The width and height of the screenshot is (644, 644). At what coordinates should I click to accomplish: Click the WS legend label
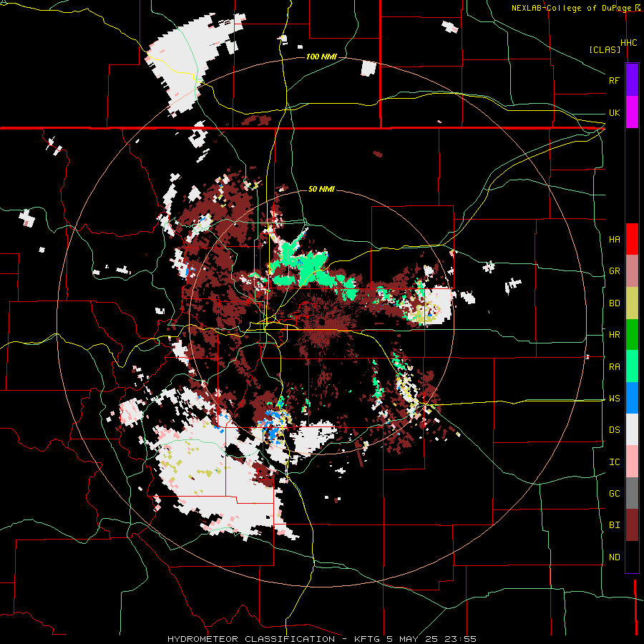coord(614,398)
